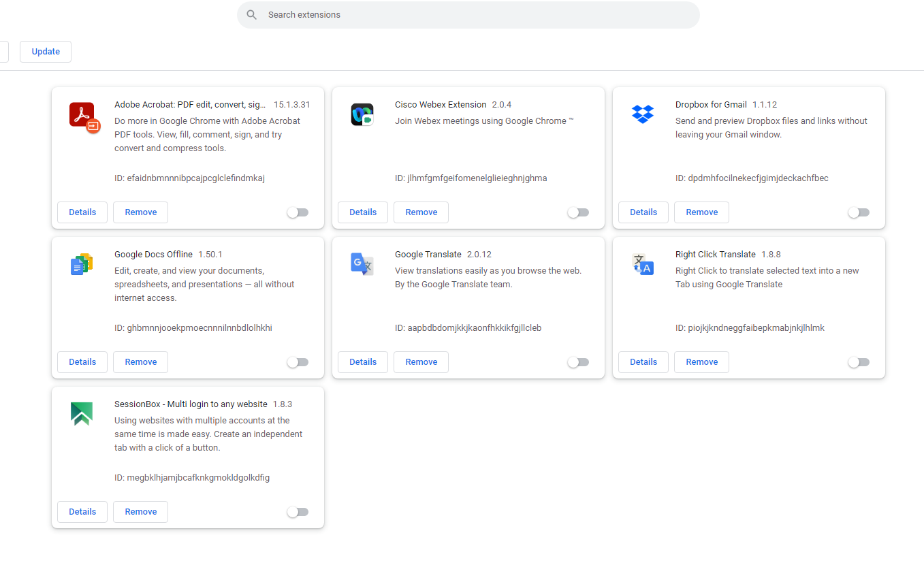
Task: Open Details for Cisco Webex Extension
Action: [363, 212]
